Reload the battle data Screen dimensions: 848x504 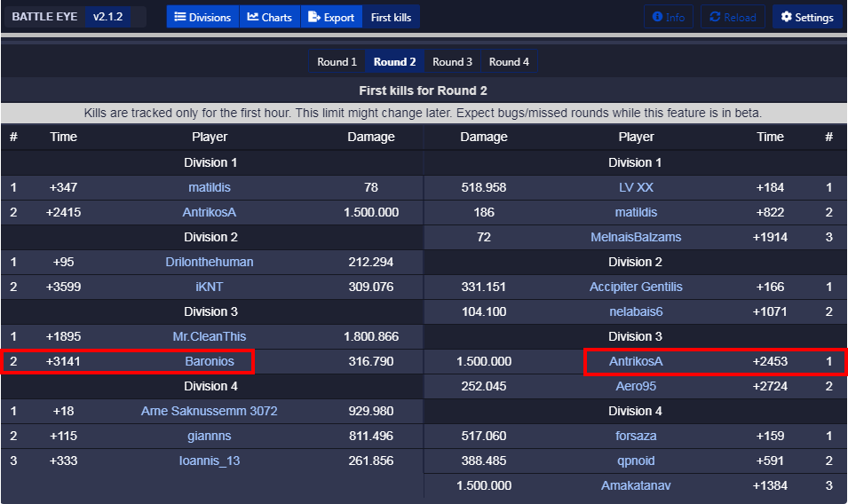733,17
